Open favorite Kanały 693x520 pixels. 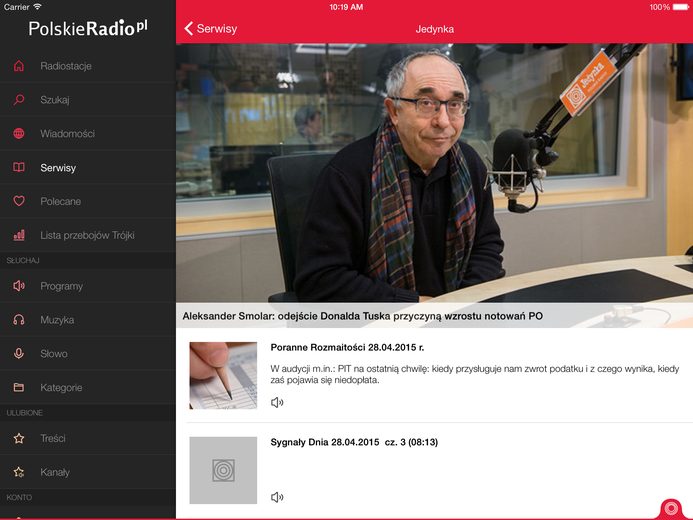pos(88,472)
